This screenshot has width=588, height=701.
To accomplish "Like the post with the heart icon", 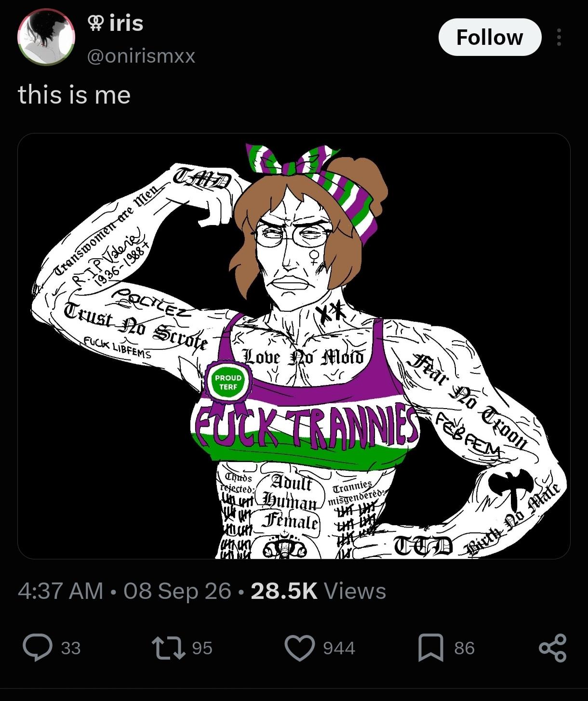I will (x=300, y=648).
